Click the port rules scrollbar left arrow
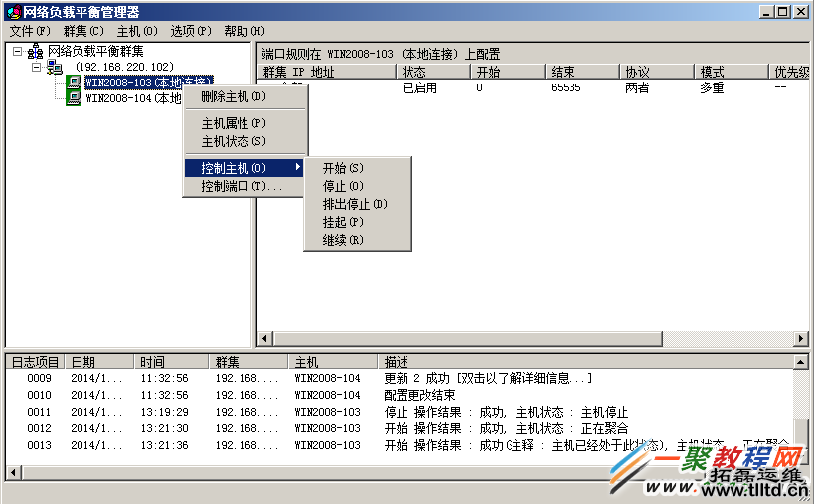Image resolution: width=814 pixels, height=504 pixels. point(264,338)
